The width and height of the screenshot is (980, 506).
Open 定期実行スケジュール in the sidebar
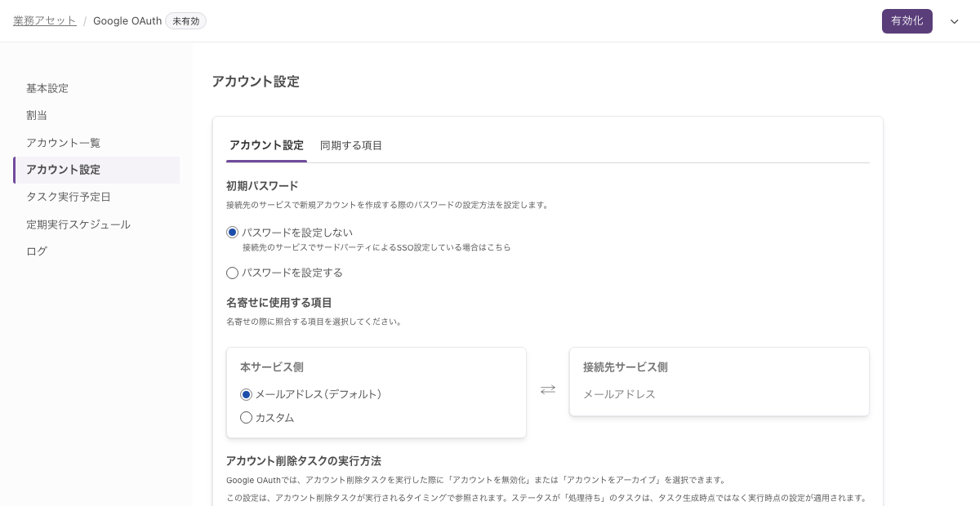pos(78,224)
